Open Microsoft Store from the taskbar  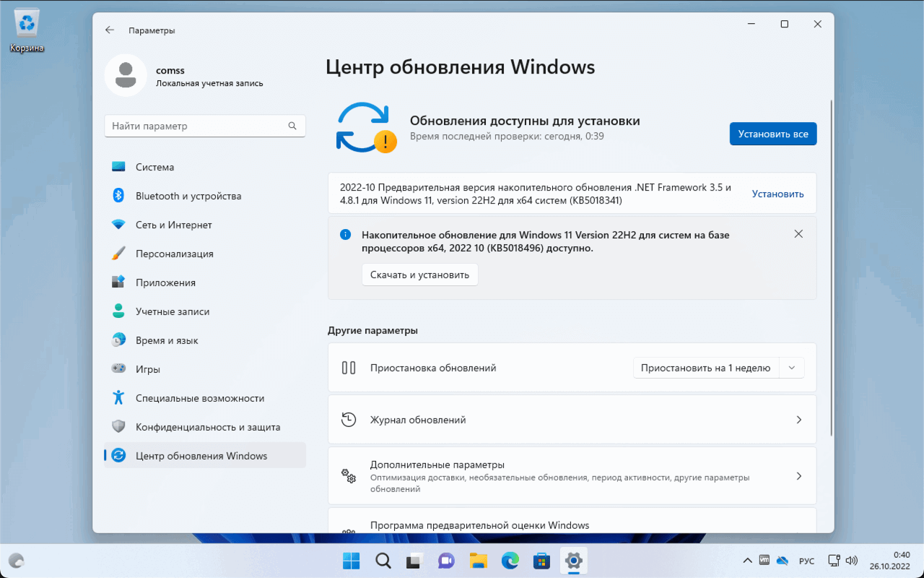tap(541, 561)
